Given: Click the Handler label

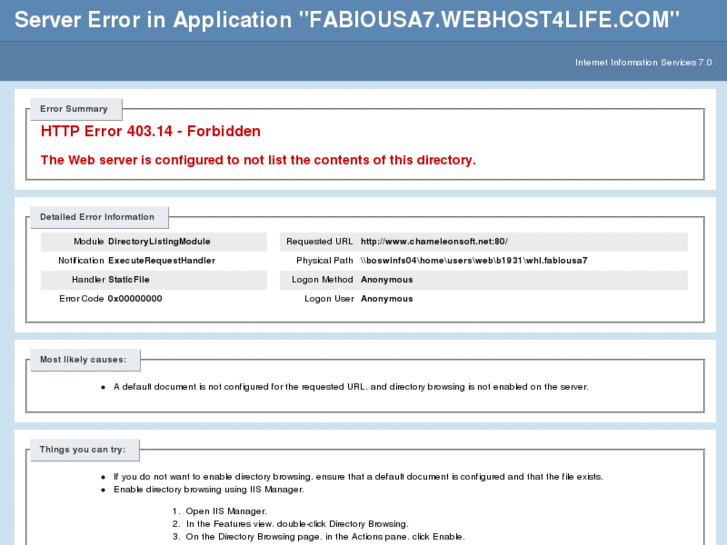Looking at the screenshot, I should pos(89,280).
